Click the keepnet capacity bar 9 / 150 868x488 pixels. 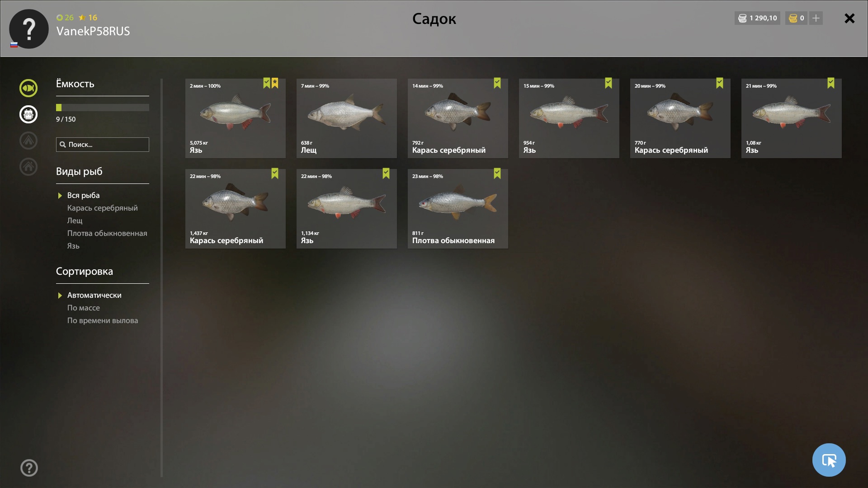103,108
